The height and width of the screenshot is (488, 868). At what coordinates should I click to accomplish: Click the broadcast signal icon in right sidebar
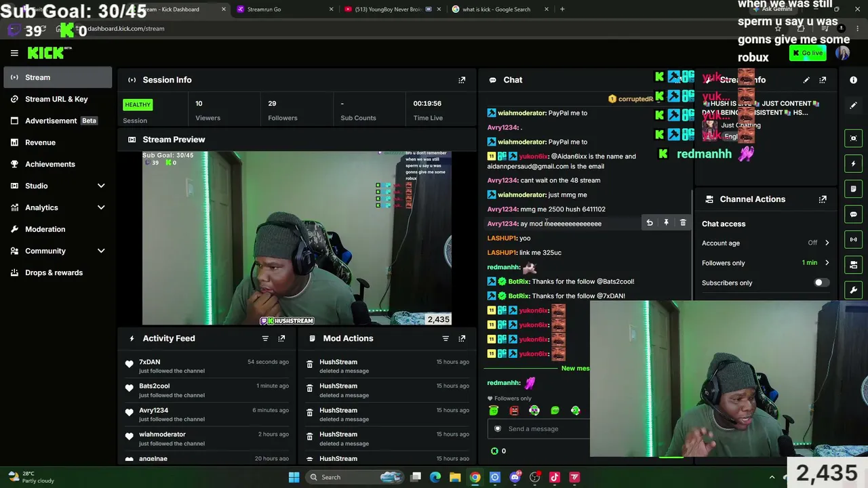click(854, 239)
